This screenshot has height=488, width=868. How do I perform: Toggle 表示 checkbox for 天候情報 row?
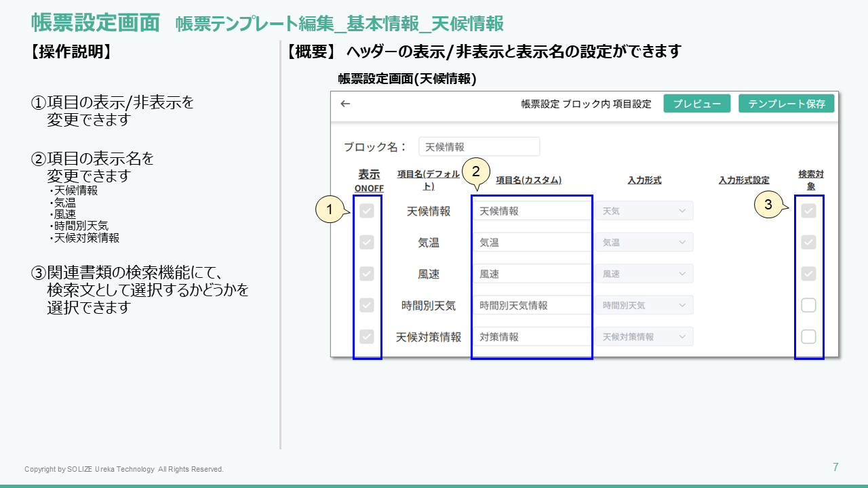367,211
